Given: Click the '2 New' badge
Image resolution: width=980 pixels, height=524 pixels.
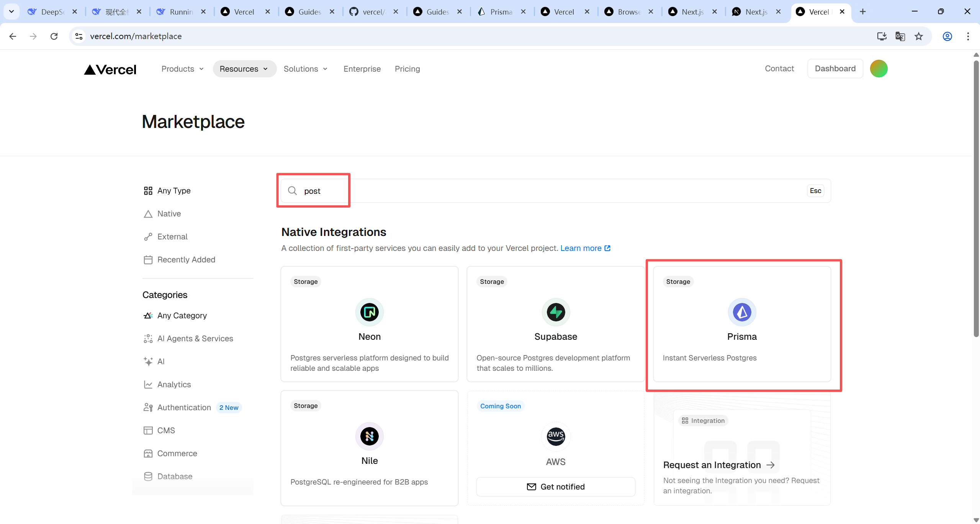Looking at the screenshot, I should (x=229, y=408).
